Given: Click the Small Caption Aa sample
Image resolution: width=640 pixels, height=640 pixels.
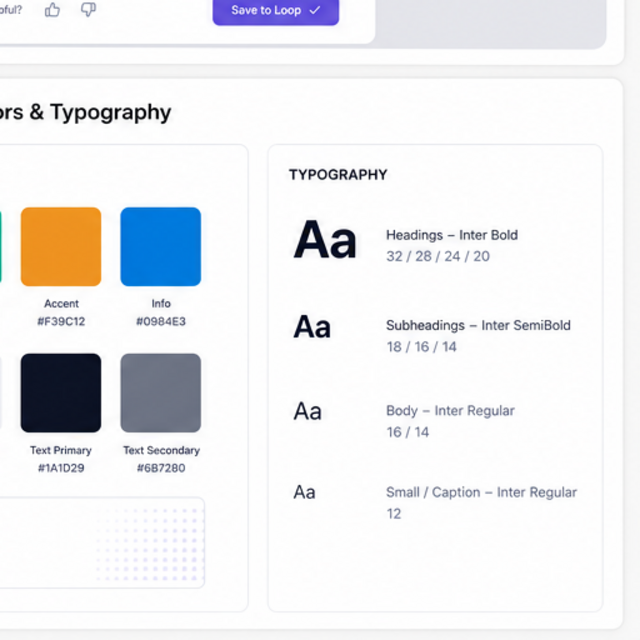Looking at the screenshot, I should pos(304,492).
